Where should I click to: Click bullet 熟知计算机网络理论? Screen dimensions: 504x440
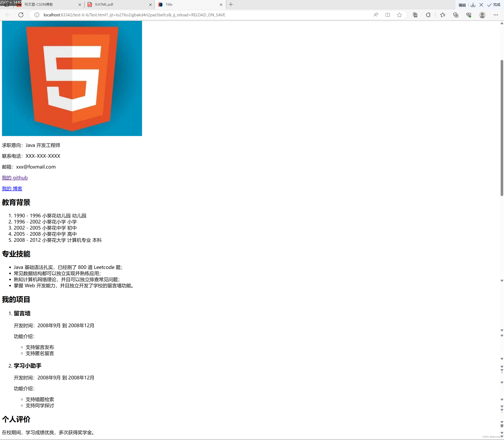[67, 279]
